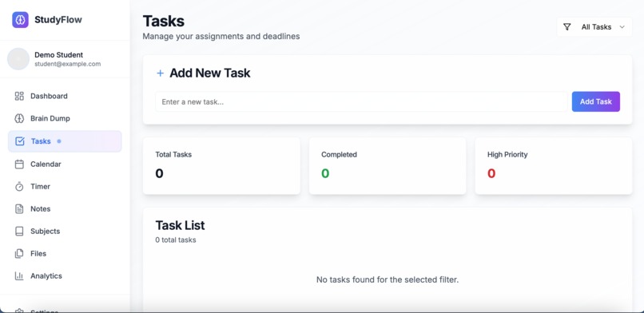The height and width of the screenshot is (313, 644).
Task: Open the Analytics page
Action: pyautogui.click(x=65, y=276)
